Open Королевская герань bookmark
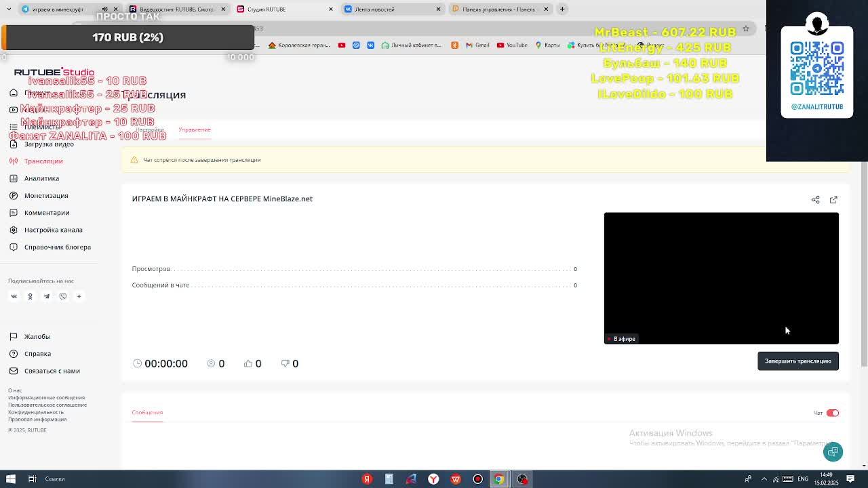 tap(299, 45)
